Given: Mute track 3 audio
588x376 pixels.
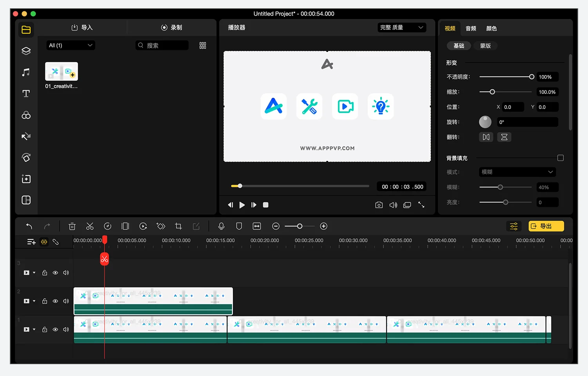Looking at the screenshot, I should pyautogui.click(x=66, y=273).
